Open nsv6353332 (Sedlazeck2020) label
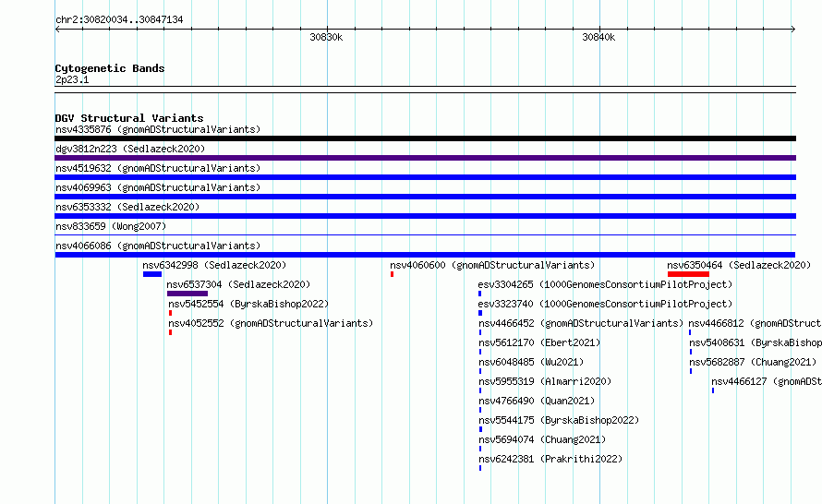The height and width of the screenshot is (504, 822). [x=127, y=207]
